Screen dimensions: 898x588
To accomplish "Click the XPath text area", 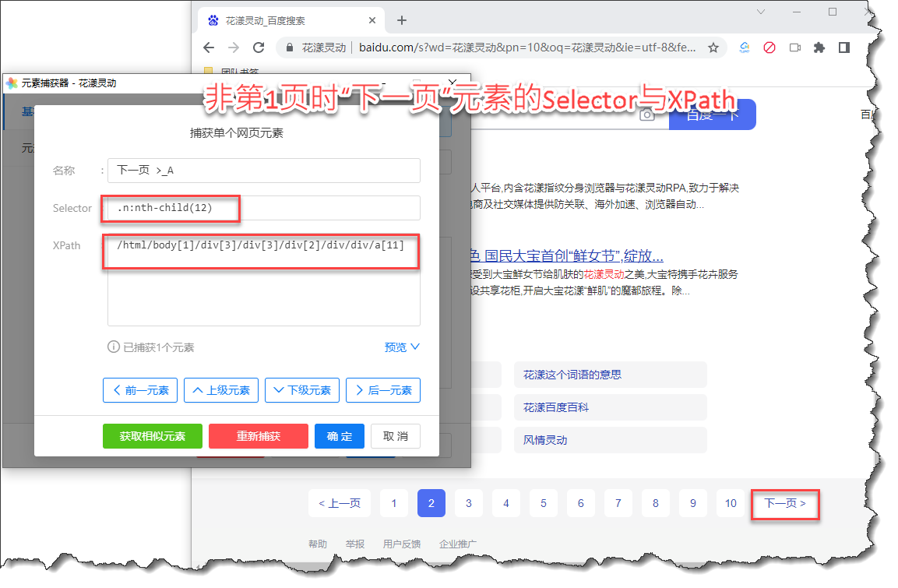I will pos(264,280).
